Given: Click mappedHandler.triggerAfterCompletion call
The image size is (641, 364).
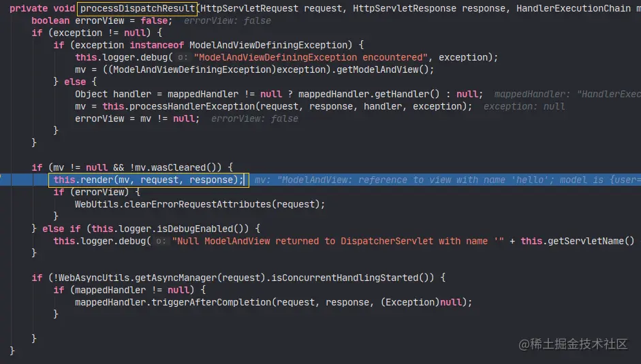Looking at the screenshot, I should 273,302.
